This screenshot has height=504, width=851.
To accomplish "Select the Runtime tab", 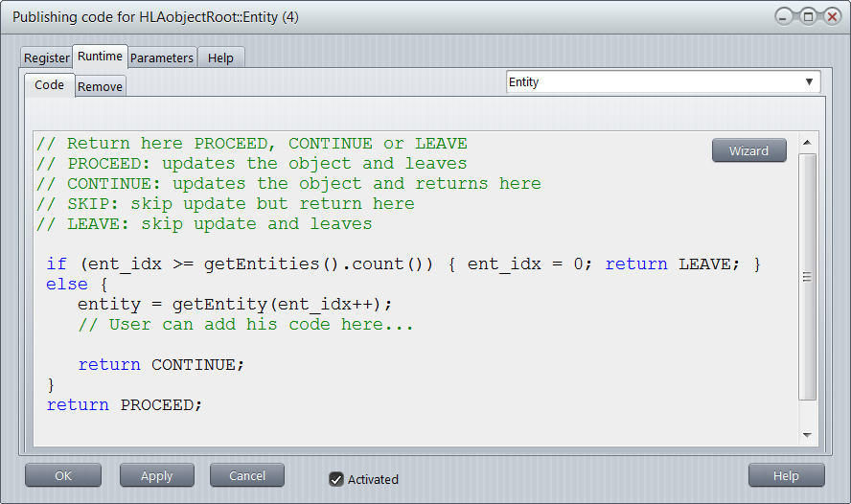I will (x=100, y=57).
